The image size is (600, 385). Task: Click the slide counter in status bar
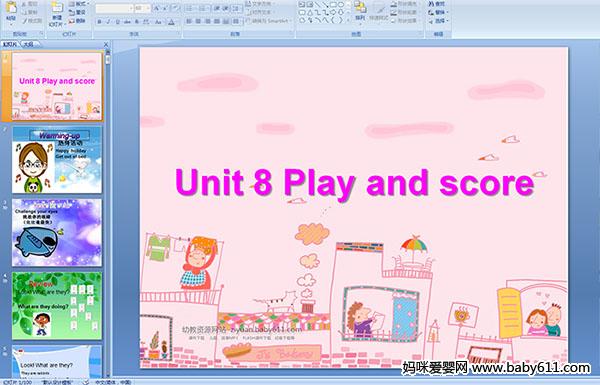point(18,382)
